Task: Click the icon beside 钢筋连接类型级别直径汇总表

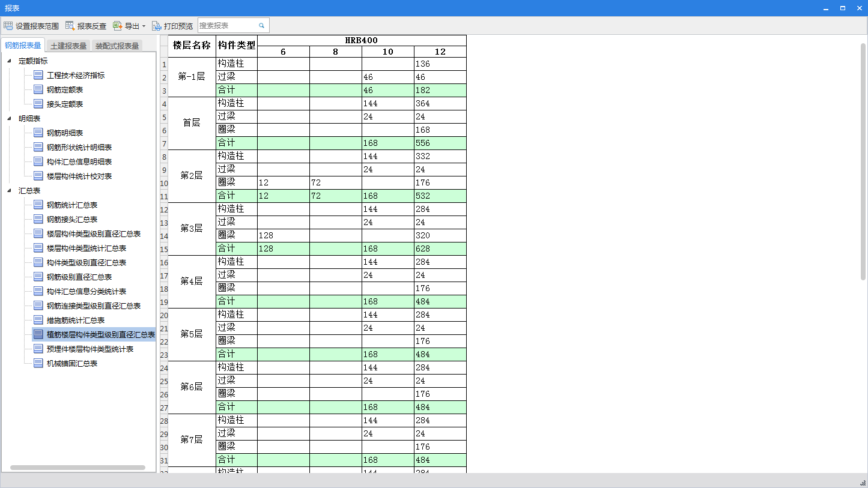Action: [38, 306]
